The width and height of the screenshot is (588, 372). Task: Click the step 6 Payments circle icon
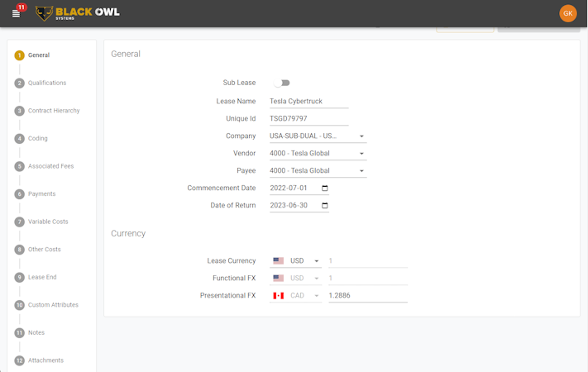tap(20, 194)
